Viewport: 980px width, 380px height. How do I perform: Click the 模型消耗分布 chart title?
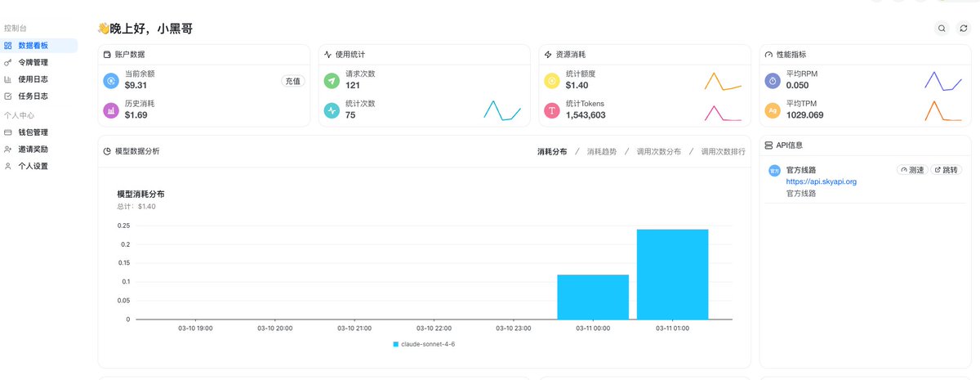[x=140, y=194]
